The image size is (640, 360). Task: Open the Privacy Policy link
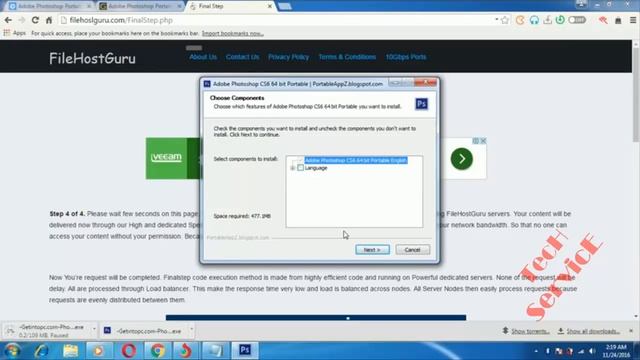point(289,57)
